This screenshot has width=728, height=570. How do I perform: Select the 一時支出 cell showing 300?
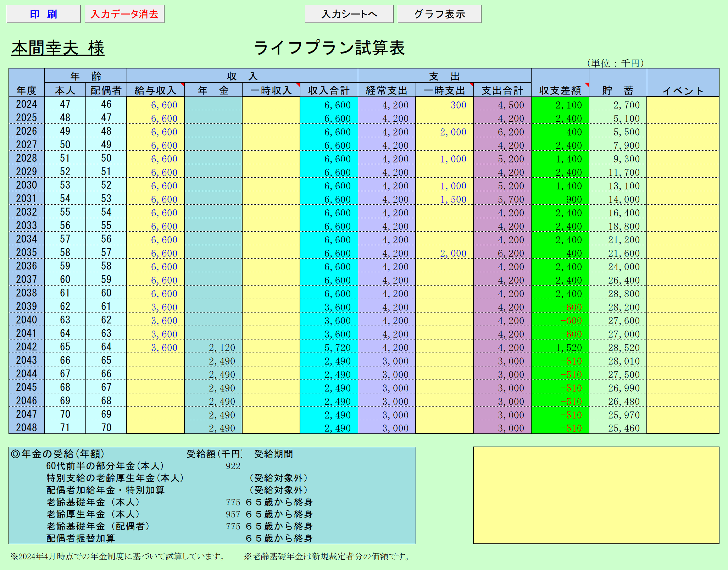coord(444,104)
